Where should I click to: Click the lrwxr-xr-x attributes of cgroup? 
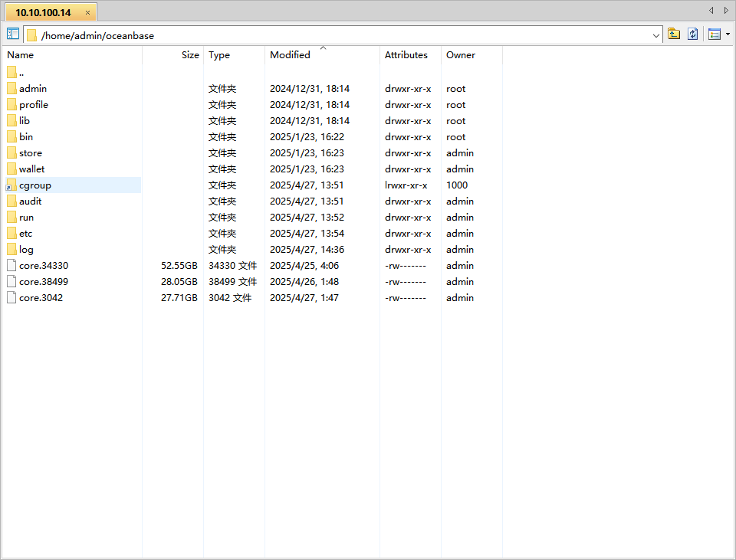406,185
